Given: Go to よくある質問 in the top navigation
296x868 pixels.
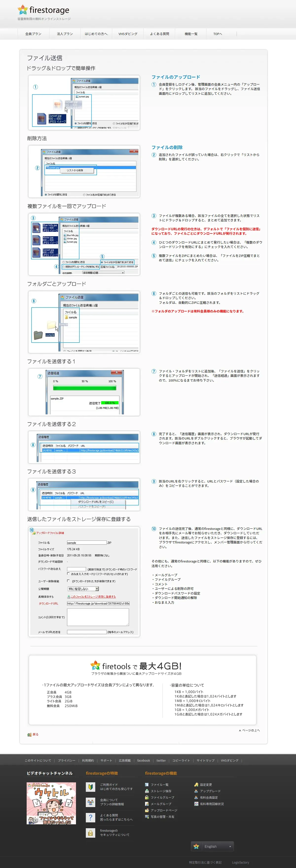Looking at the screenshot, I should pyautogui.click(x=159, y=34).
